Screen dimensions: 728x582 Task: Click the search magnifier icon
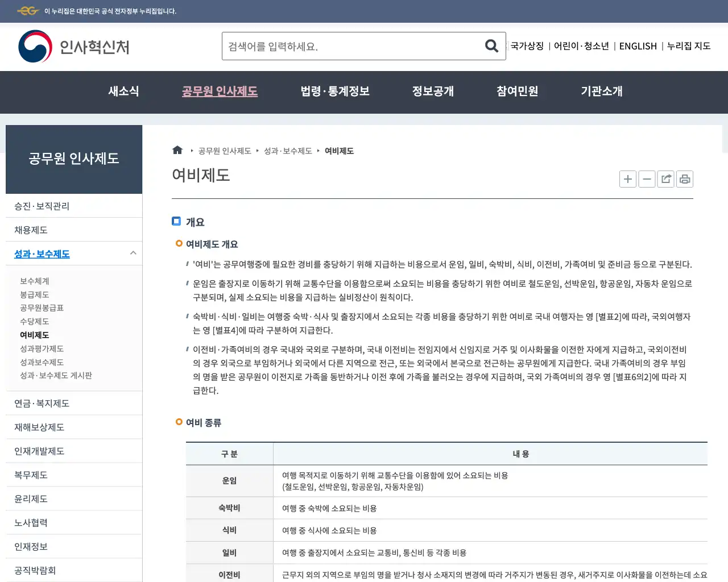click(491, 46)
